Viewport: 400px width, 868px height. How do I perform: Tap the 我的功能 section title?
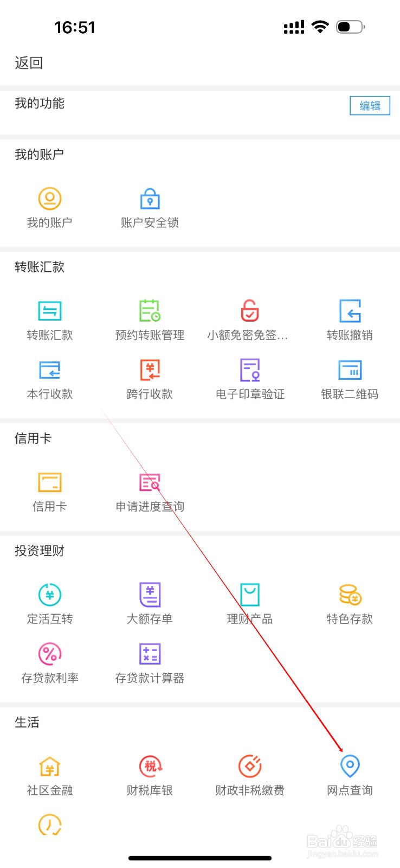pos(40,103)
